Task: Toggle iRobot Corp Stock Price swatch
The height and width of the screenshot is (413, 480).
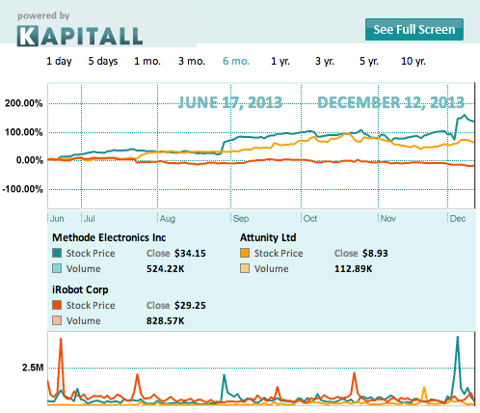Action: tap(57, 305)
